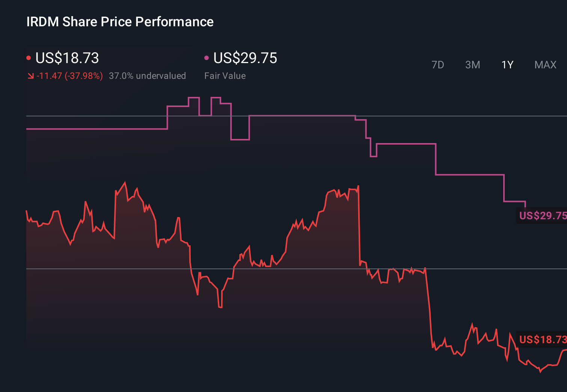Viewport: 567px width, 392px height.
Task: Toggle the Fair Value series visibility
Action: coord(244,58)
